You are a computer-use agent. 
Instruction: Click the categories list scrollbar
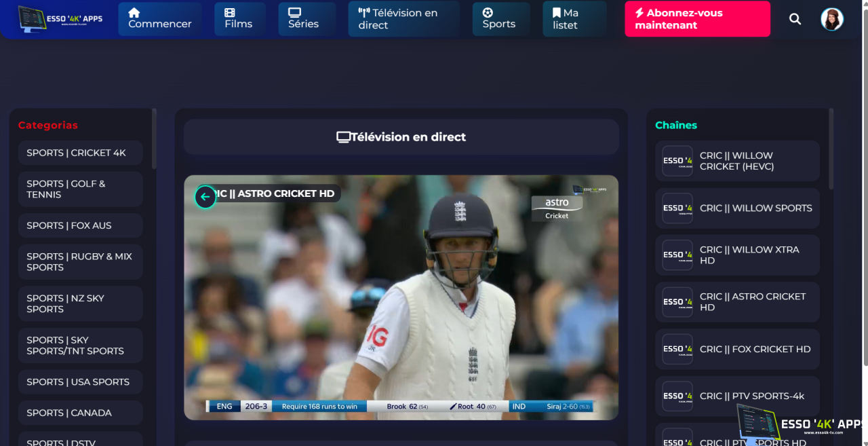pos(154,139)
